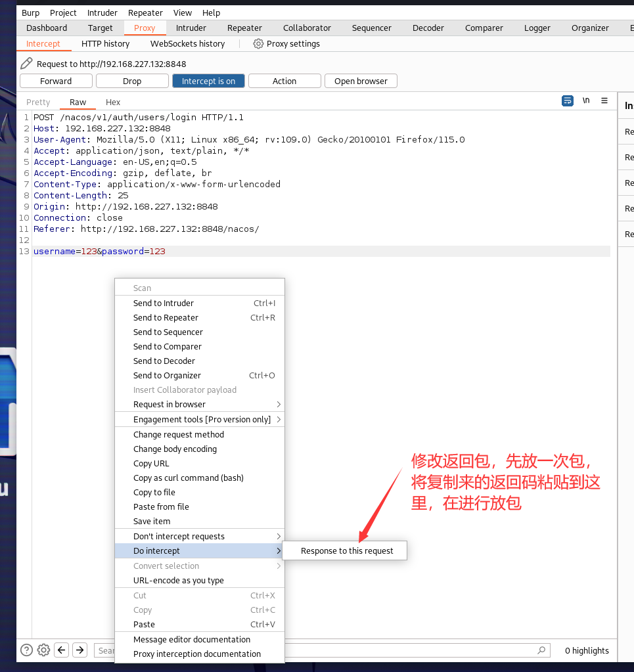Click the help question mark icon

26,650
